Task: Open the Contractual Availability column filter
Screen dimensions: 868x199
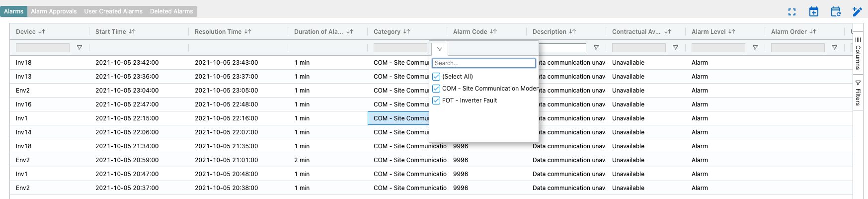Action: pyautogui.click(x=676, y=48)
